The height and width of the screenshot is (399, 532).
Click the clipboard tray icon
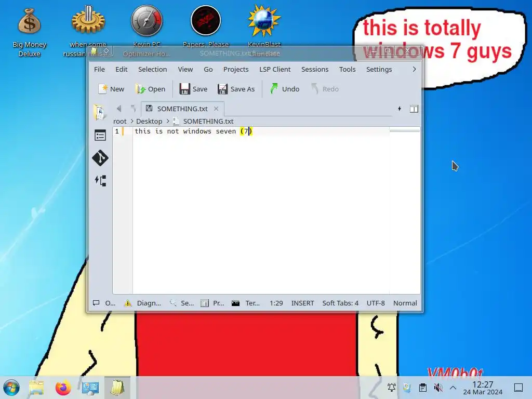(422, 388)
